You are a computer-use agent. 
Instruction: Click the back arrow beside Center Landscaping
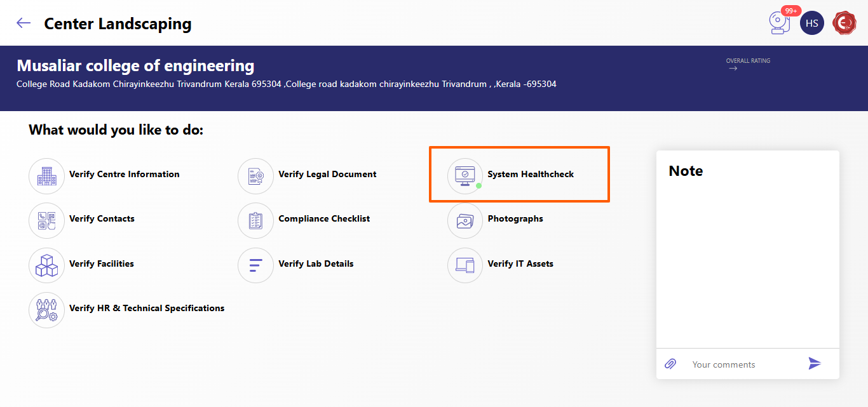(24, 23)
